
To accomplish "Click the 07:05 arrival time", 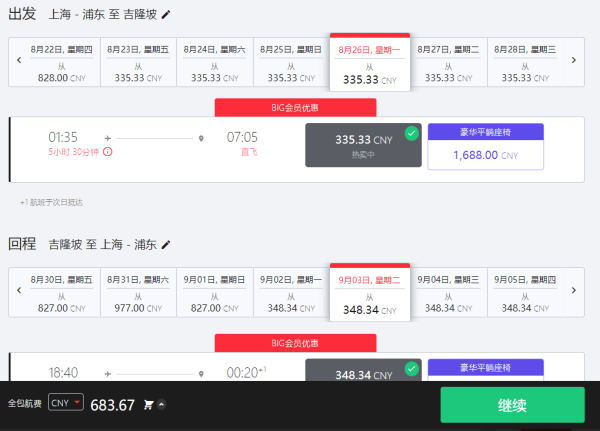I will [x=242, y=137].
